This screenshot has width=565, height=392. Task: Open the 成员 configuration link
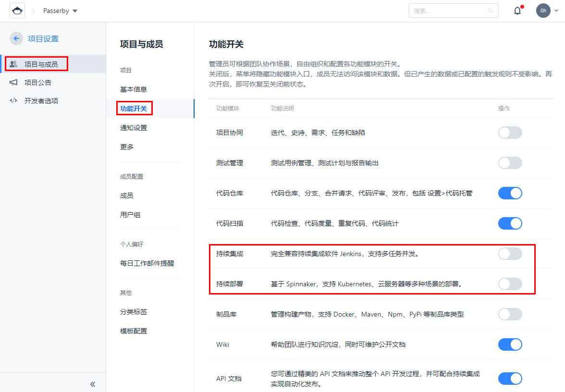coord(127,196)
